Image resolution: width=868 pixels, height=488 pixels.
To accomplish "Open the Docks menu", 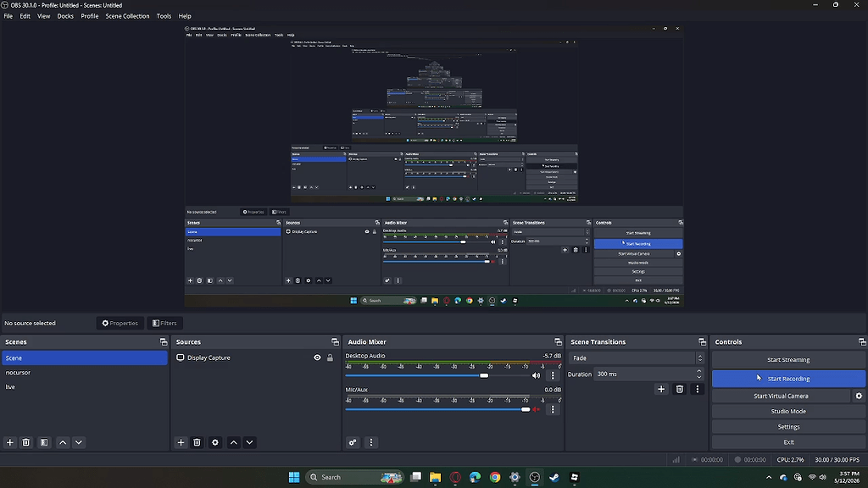I will [x=65, y=16].
